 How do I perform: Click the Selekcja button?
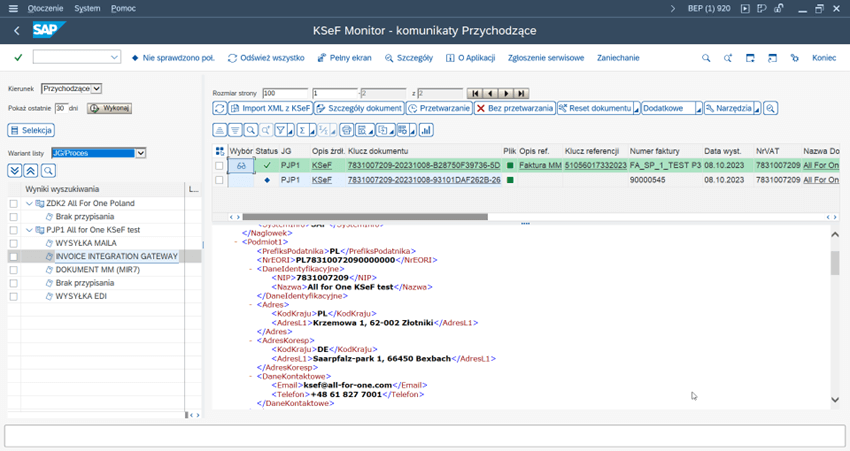(31, 130)
